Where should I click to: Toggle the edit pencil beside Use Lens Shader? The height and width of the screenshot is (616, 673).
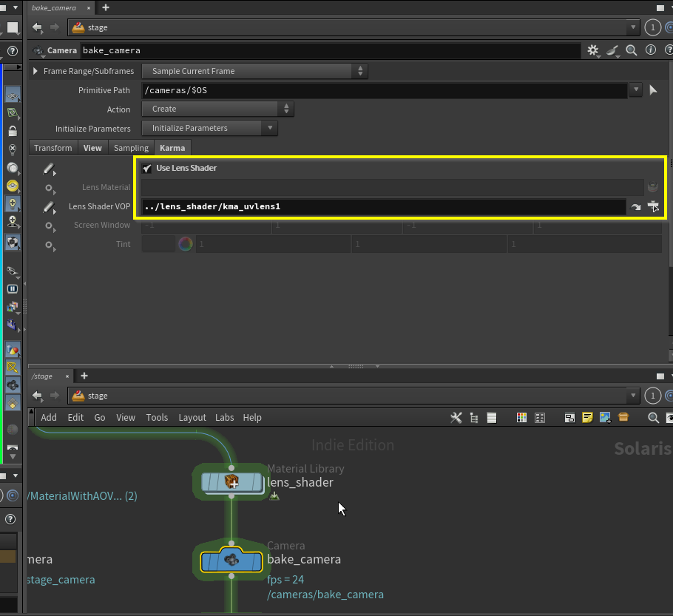(49, 169)
